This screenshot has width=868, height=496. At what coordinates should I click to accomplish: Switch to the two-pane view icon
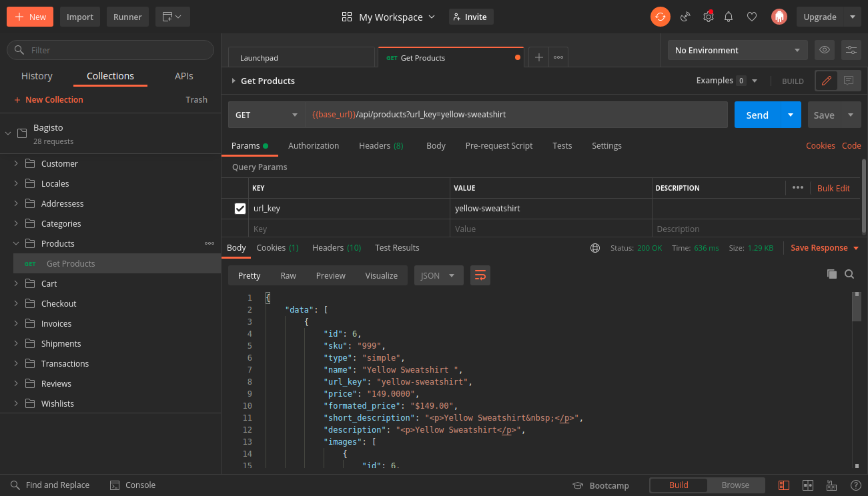(808, 485)
